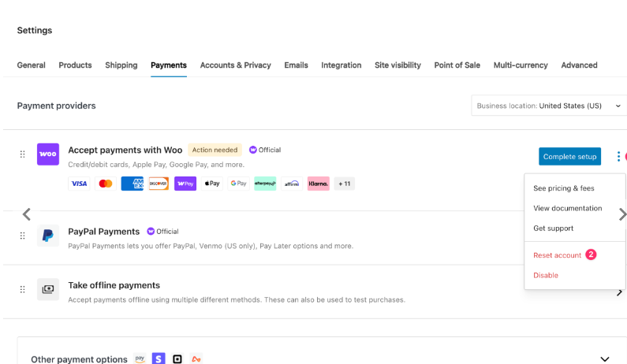
Task: Click the Affirm icon
Action: [292, 184]
